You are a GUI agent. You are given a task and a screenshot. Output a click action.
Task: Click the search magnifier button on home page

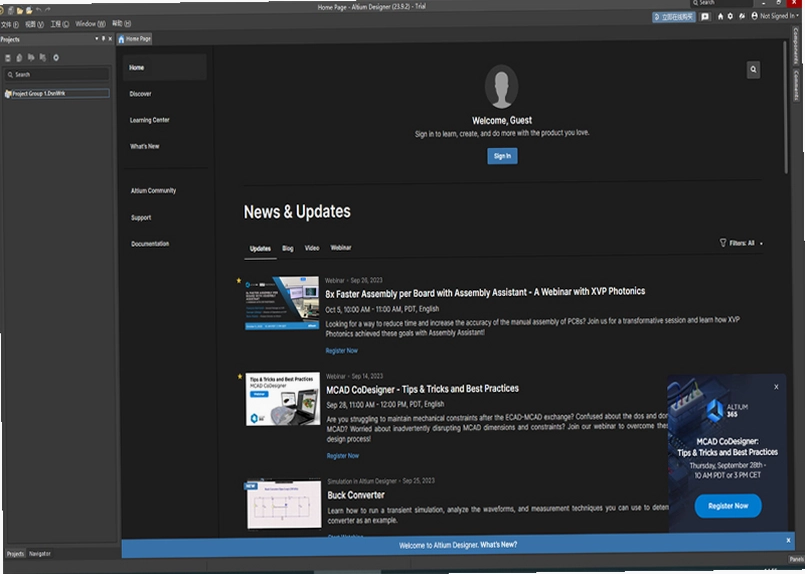[x=753, y=70]
